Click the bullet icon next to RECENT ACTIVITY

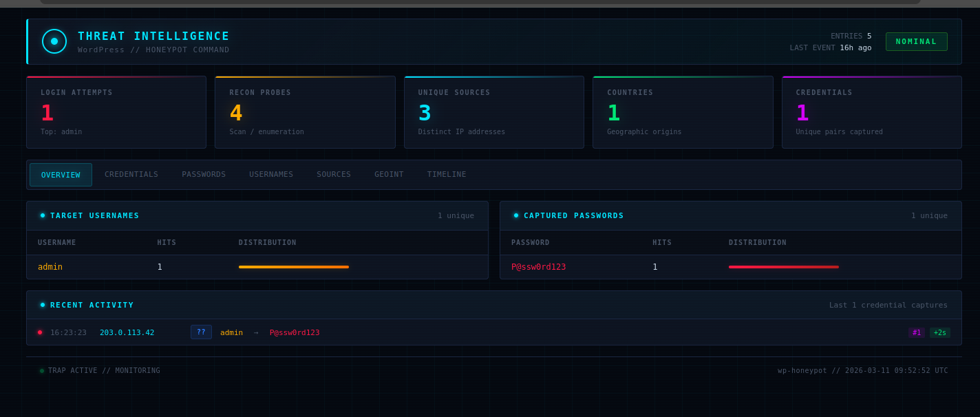pos(42,305)
